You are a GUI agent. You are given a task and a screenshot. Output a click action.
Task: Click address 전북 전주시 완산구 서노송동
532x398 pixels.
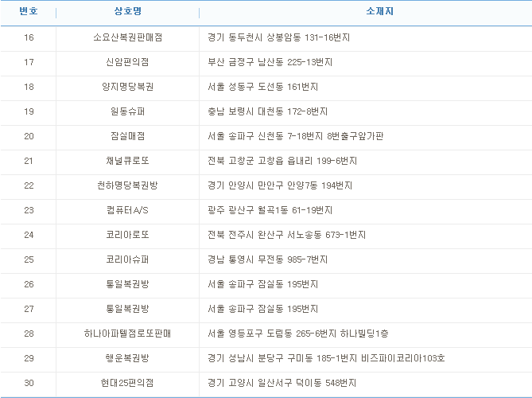pyautogui.click(x=264, y=235)
